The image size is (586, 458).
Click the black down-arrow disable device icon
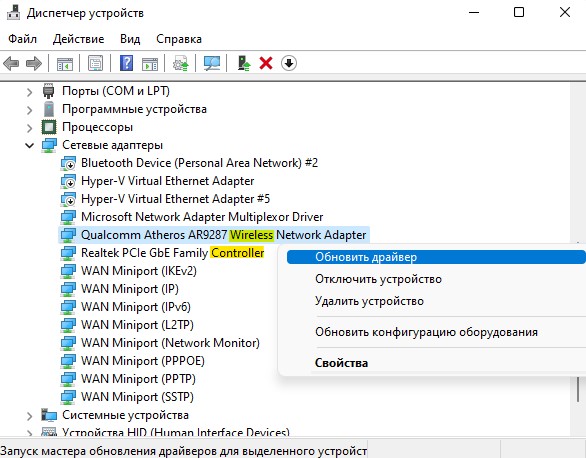tap(289, 63)
